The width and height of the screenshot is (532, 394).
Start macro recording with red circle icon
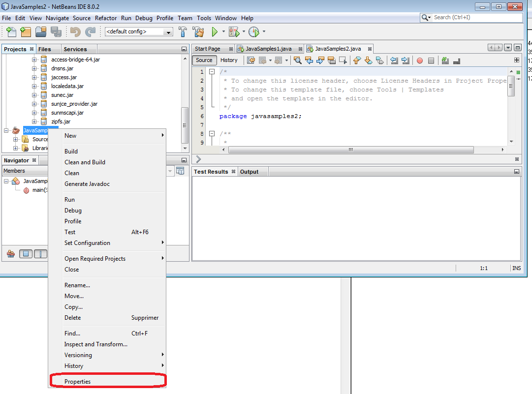[420, 61]
